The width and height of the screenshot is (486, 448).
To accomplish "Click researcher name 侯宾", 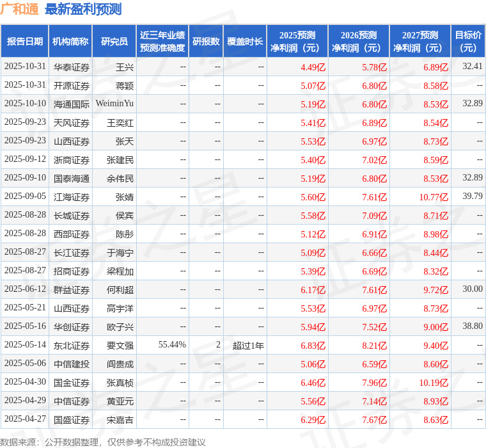I will click(x=125, y=216).
